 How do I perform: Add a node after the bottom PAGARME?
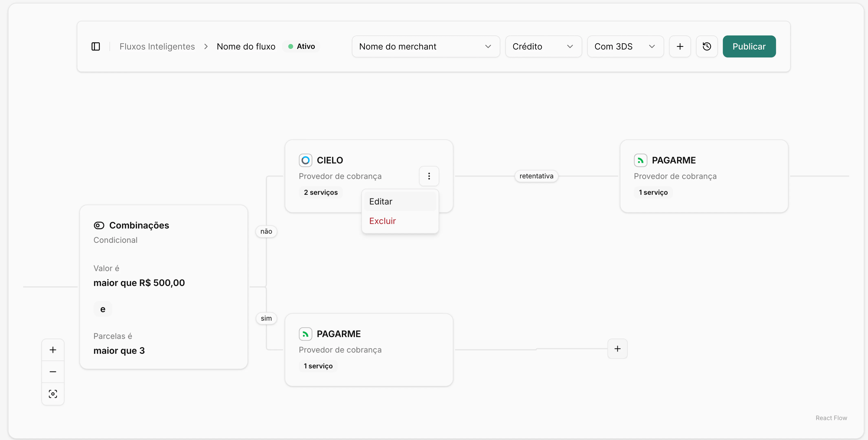(x=617, y=349)
